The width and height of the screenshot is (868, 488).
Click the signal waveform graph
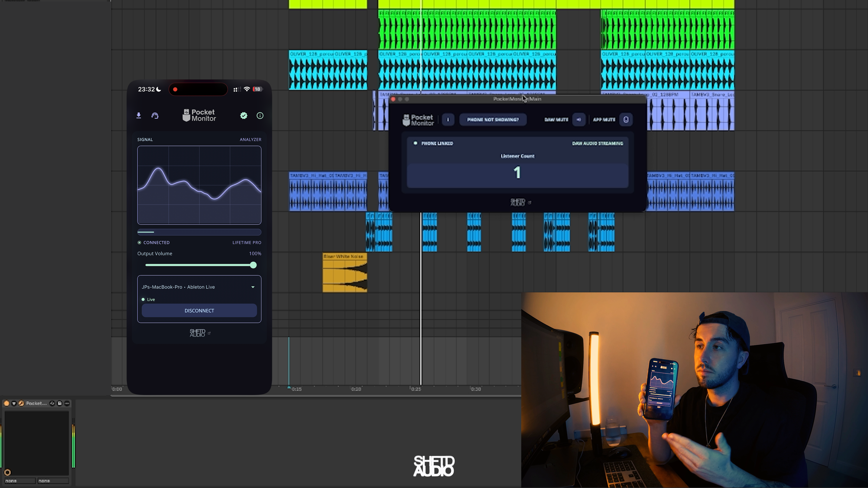coord(199,185)
